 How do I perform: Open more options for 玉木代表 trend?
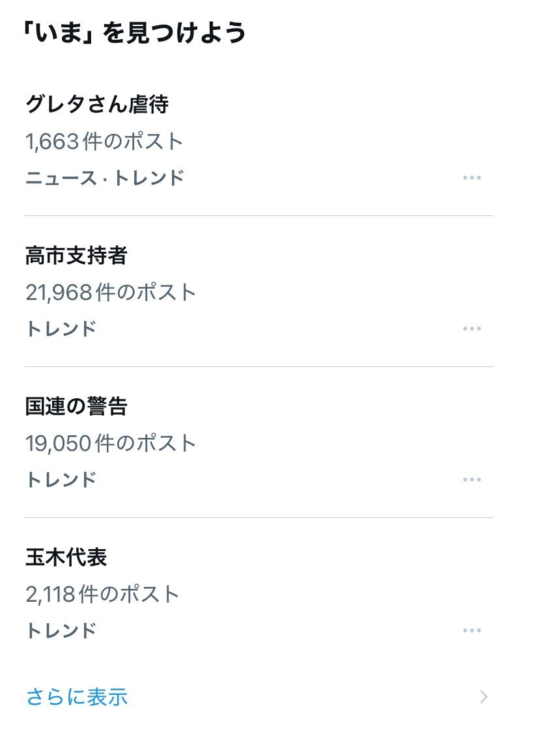(471, 630)
